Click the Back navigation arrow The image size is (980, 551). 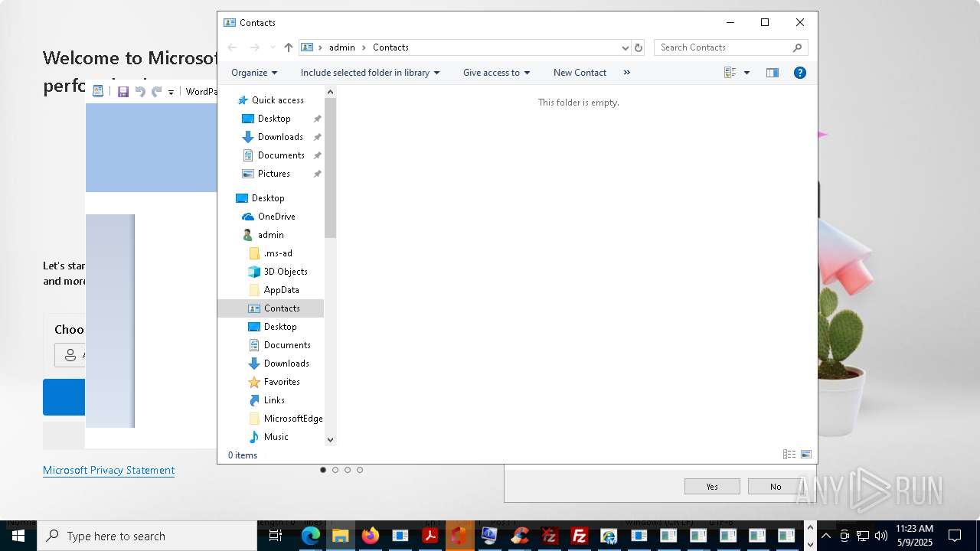[x=233, y=47]
